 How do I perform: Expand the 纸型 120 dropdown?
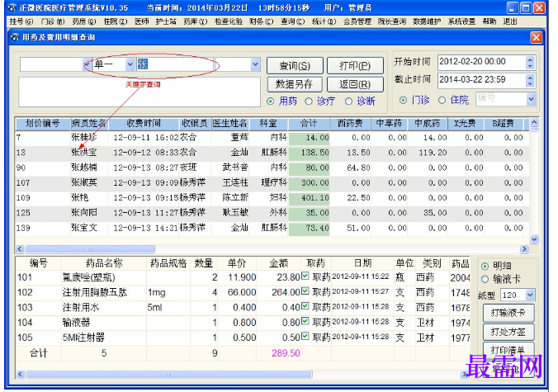[x=530, y=295]
